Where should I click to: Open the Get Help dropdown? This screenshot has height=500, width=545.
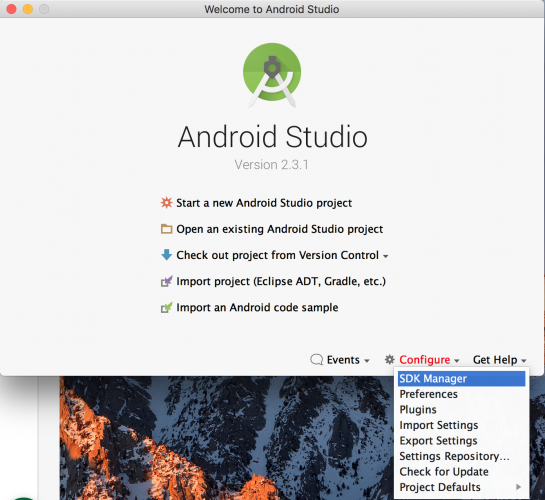click(499, 360)
